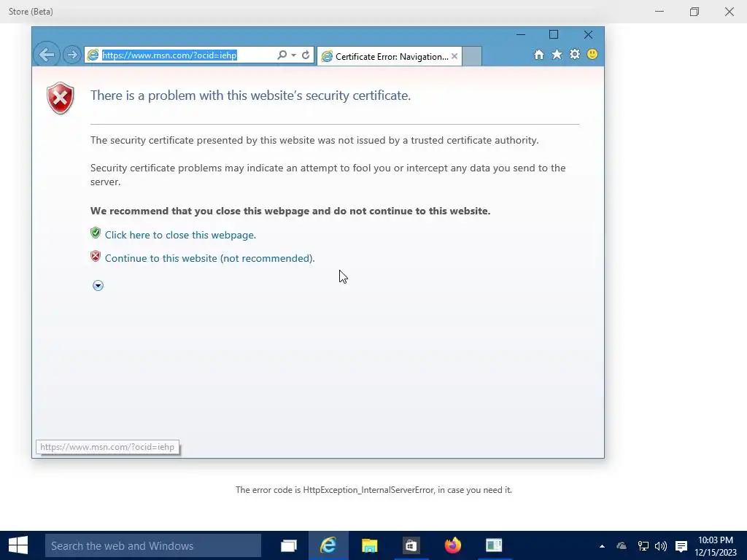Open a new tab in Internet Explorer

(x=472, y=56)
